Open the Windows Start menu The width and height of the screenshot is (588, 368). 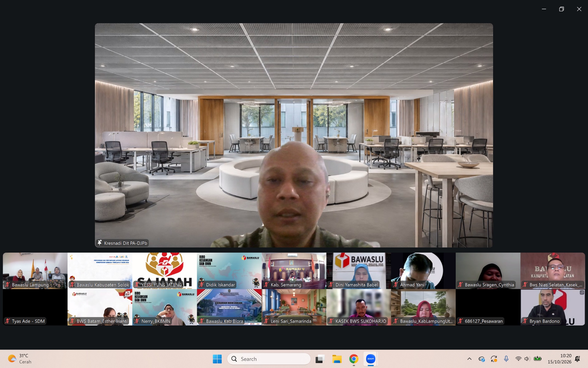coord(217,359)
